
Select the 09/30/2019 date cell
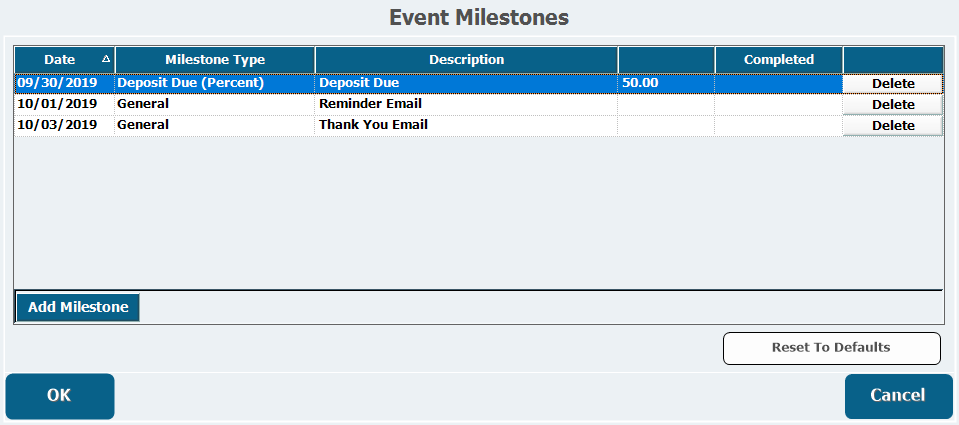coord(57,84)
